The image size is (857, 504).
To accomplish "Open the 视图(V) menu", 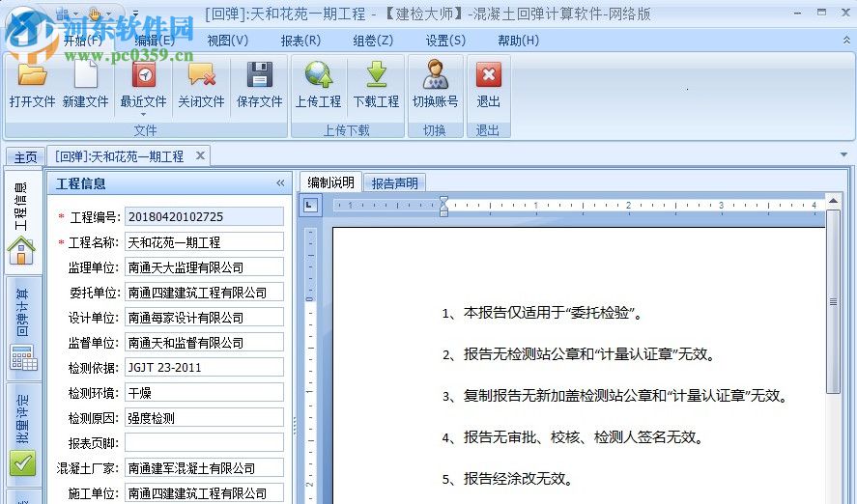I will pyautogui.click(x=227, y=41).
